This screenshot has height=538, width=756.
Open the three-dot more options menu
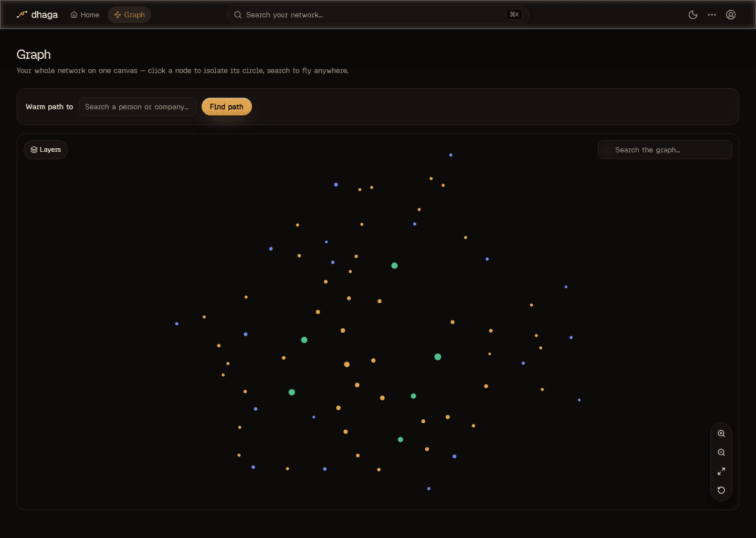(x=712, y=15)
